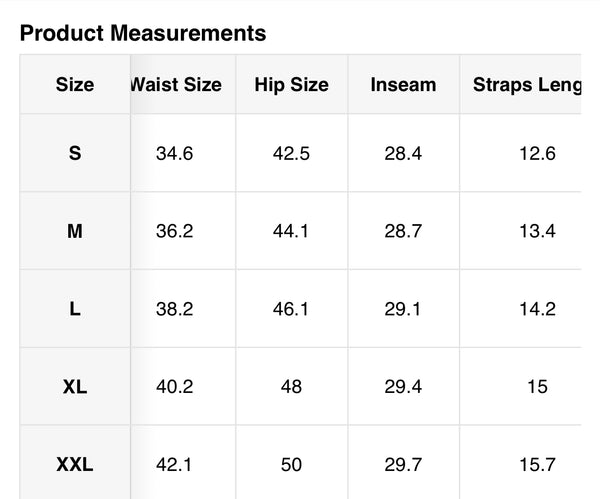The image size is (600, 499).
Task: Select the size XXL row label
Action: 75,464
